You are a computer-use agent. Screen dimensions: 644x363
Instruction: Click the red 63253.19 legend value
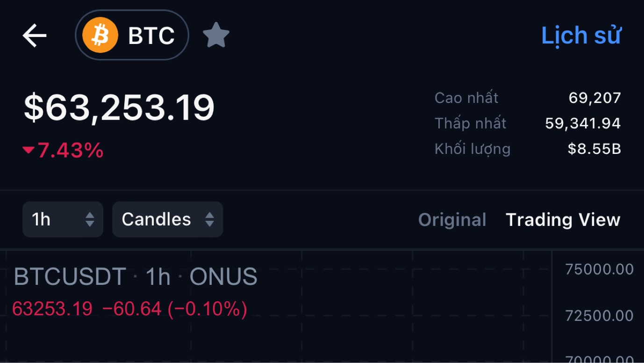click(52, 309)
